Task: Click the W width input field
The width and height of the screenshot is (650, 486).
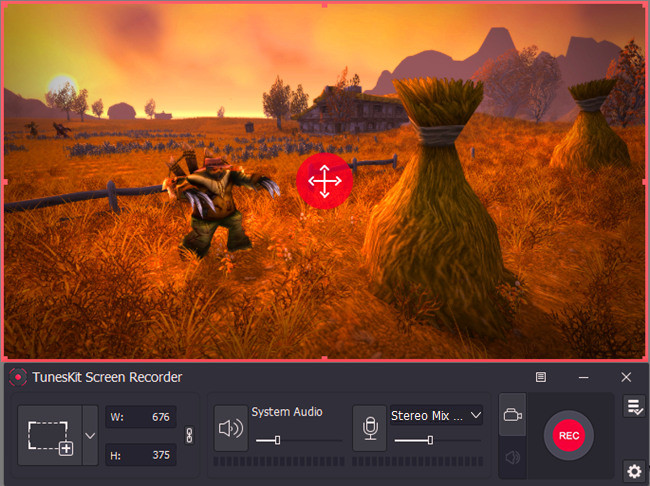Action: pos(141,417)
